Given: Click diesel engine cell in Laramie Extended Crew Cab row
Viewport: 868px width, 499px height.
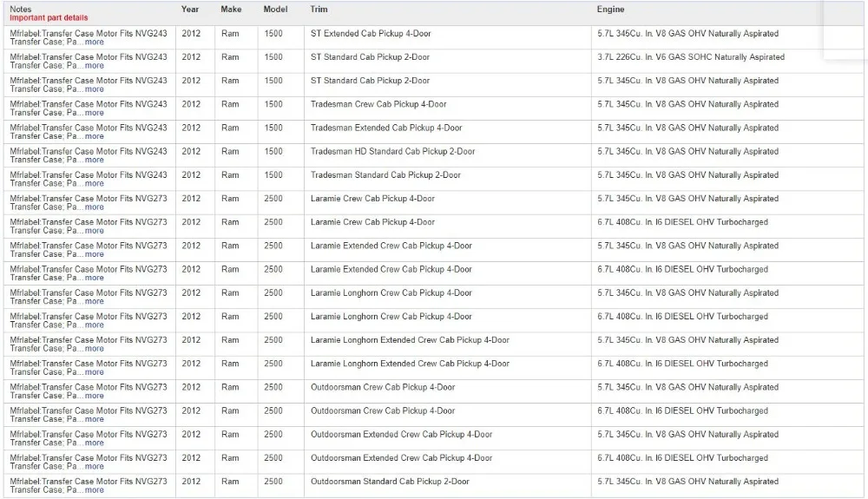Looking at the screenshot, I should 682,269.
